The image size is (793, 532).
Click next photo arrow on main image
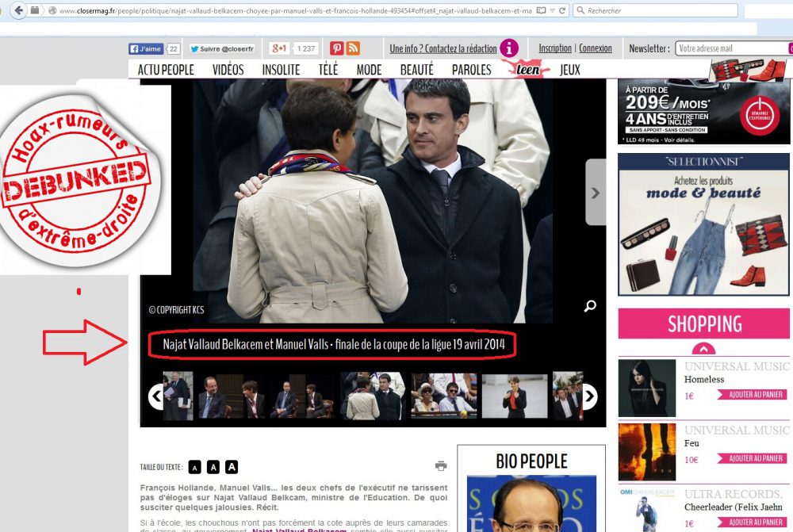[596, 193]
